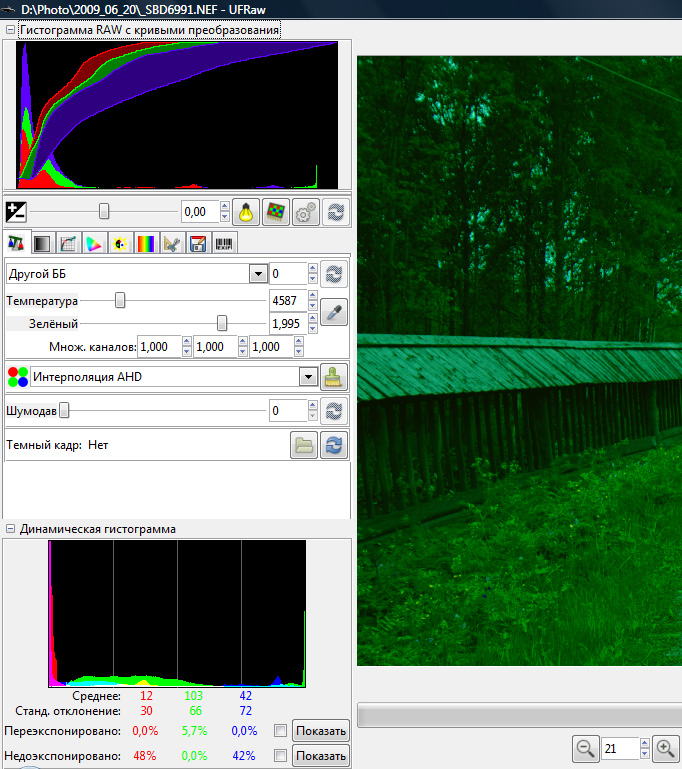
Task: Reset the Шумодав value with refresh icon
Action: (x=334, y=410)
